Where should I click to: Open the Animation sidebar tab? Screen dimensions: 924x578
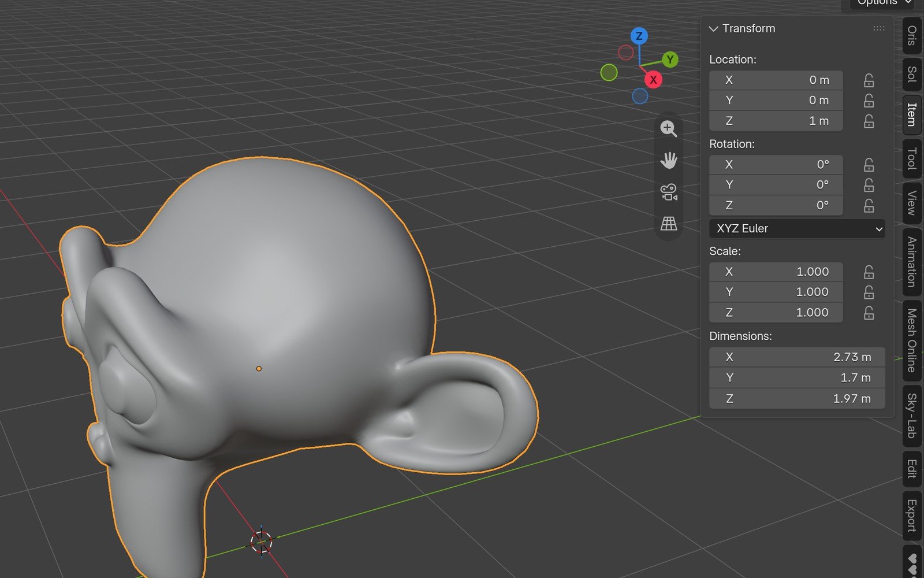pos(911,262)
